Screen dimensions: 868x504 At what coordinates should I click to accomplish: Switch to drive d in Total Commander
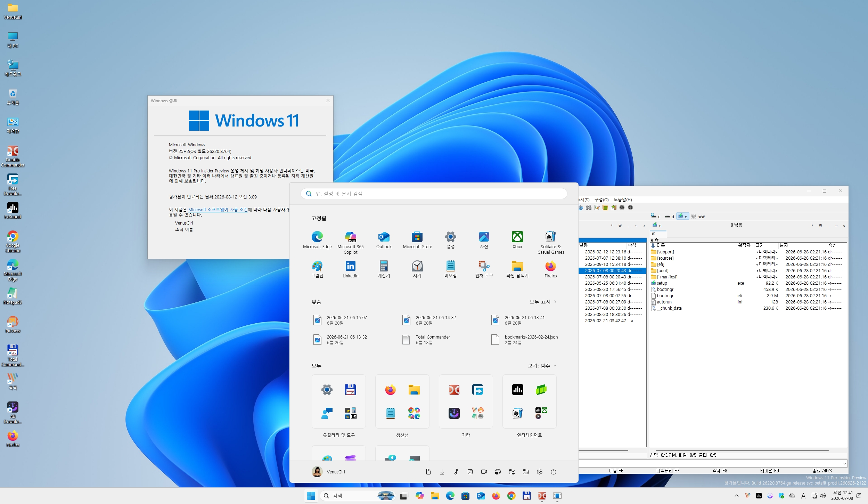(670, 216)
